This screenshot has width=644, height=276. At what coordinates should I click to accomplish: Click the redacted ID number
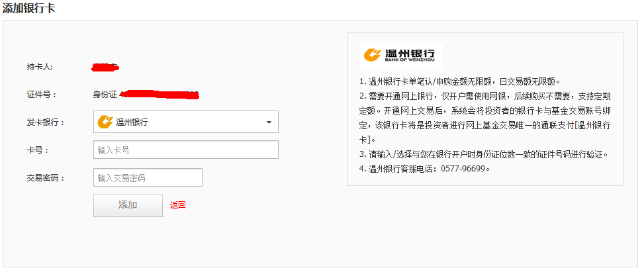coord(160,95)
